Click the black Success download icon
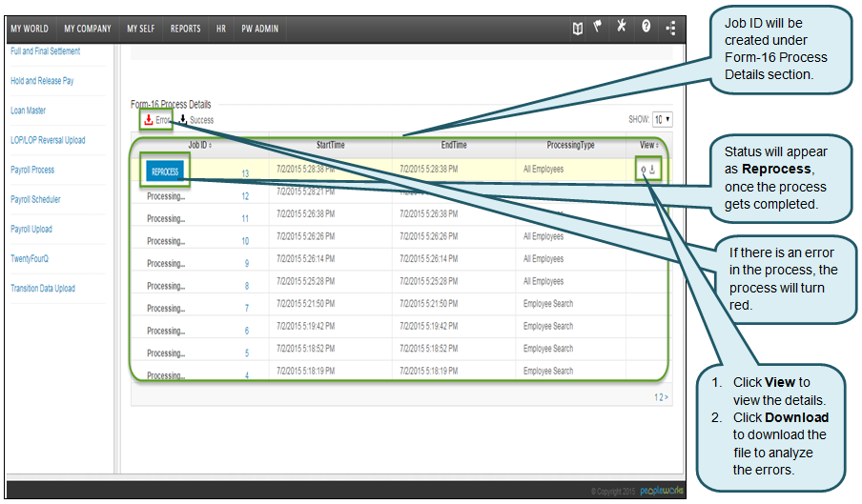Screen dimensions: 862x504 [183, 120]
